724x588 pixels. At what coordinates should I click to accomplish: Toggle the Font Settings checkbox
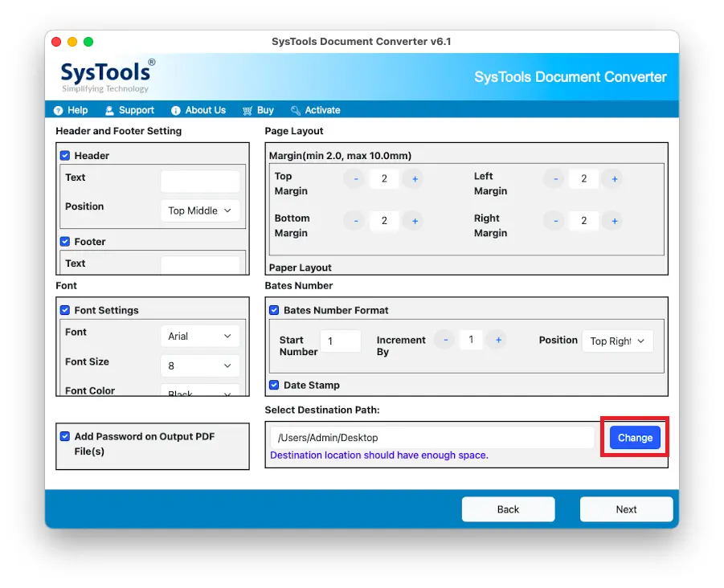[65, 310]
